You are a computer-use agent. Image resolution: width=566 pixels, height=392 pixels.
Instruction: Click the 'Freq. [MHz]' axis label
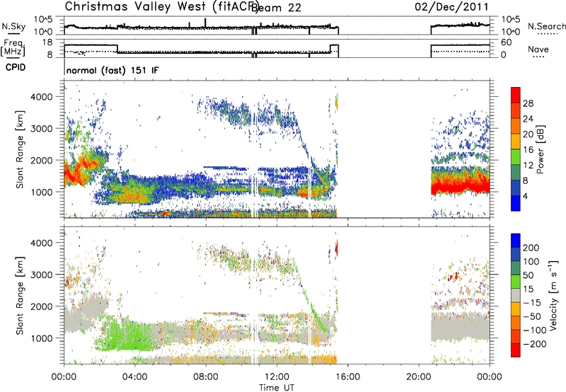(13, 47)
